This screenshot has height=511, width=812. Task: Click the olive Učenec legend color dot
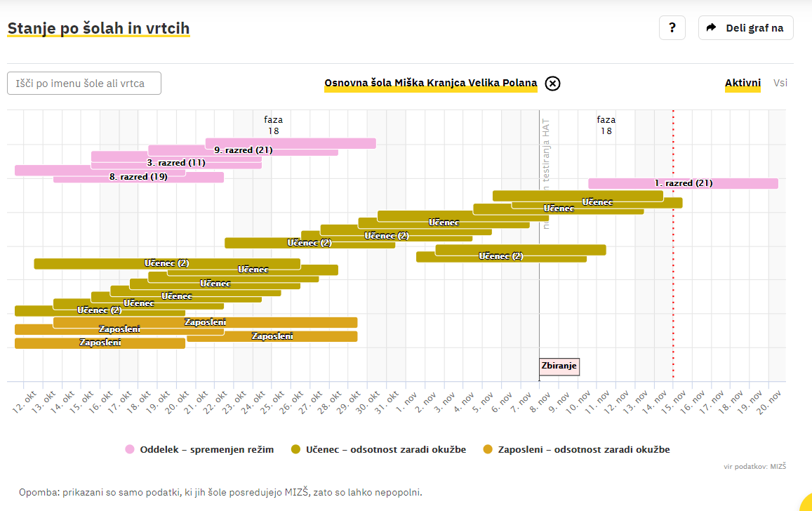pyautogui.click(x=295, y=449)
